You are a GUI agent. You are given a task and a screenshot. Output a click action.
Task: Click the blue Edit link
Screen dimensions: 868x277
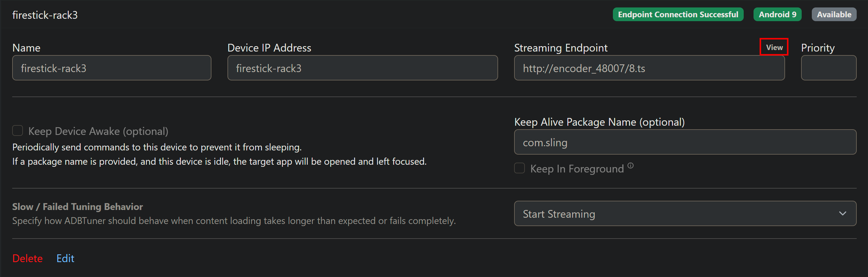(65, 259)
